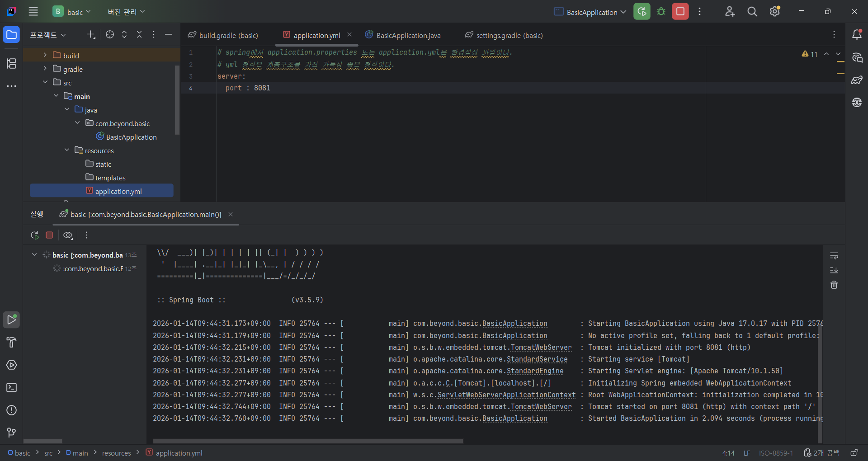Screen dimensions: 868x461
Task: Collapse the java folder
Action: (x=66, y=109)
